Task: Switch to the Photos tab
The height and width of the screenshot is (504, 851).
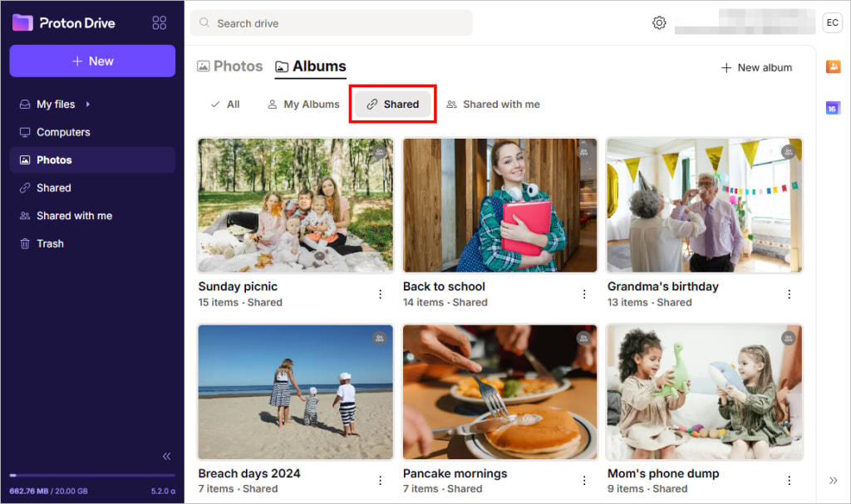Action: tap(229, 66)
